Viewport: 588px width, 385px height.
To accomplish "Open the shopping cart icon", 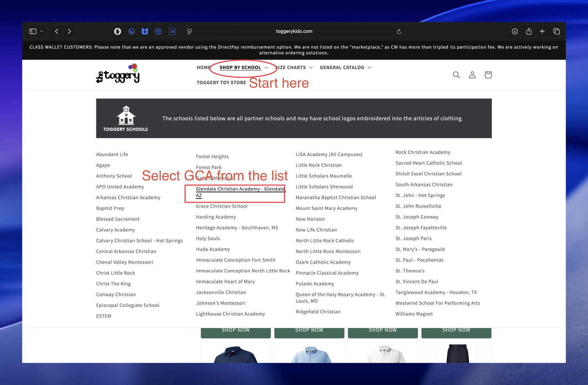I will (488, 75).
